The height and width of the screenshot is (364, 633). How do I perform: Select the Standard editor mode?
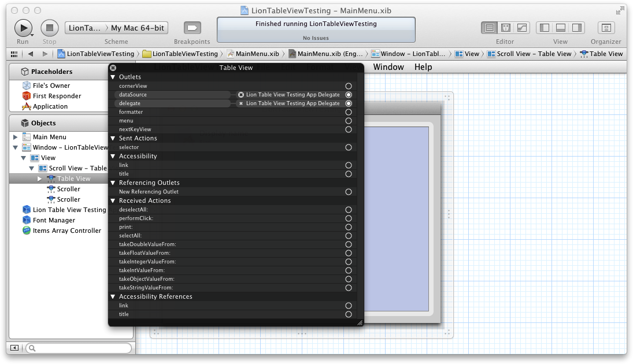[x=489, y=28]
